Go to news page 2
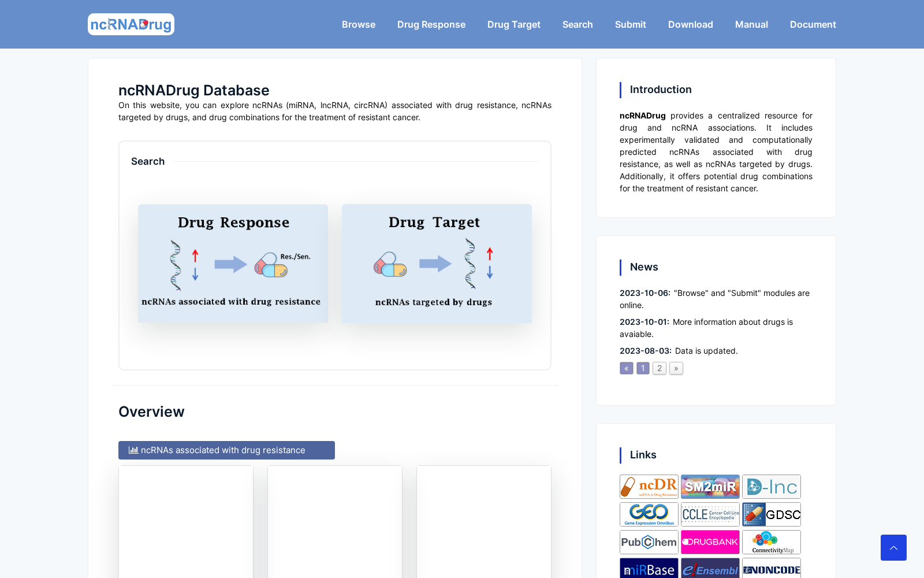Screen dimensions: 924x578 click(660, 368)
